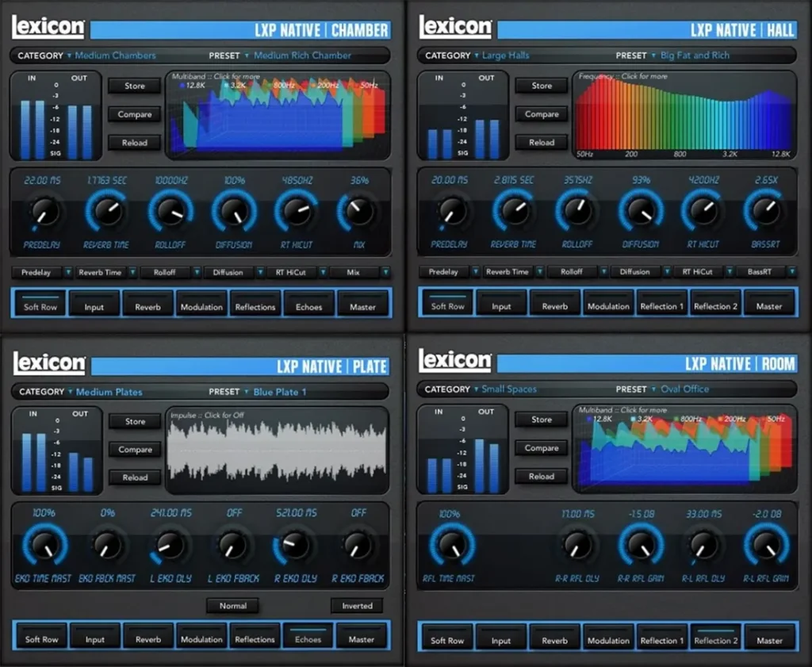This screenshot has height=667, width=812.
Task: Open Preset dropdown showing Blue Plate 1
Action: click(x=258, y=392)
